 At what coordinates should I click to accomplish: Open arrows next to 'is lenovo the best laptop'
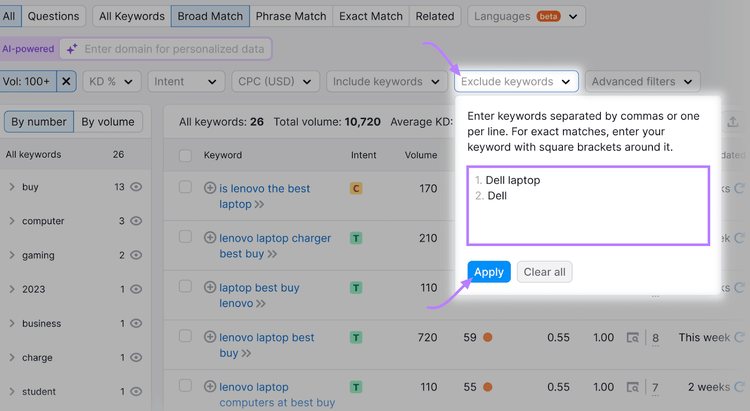tap(259, 204)
